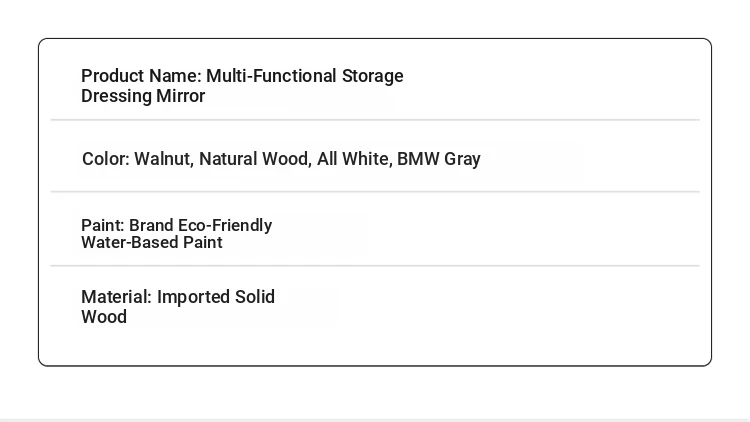
Task: Click the "Product Name:" label text
Action: click(141, 76)
